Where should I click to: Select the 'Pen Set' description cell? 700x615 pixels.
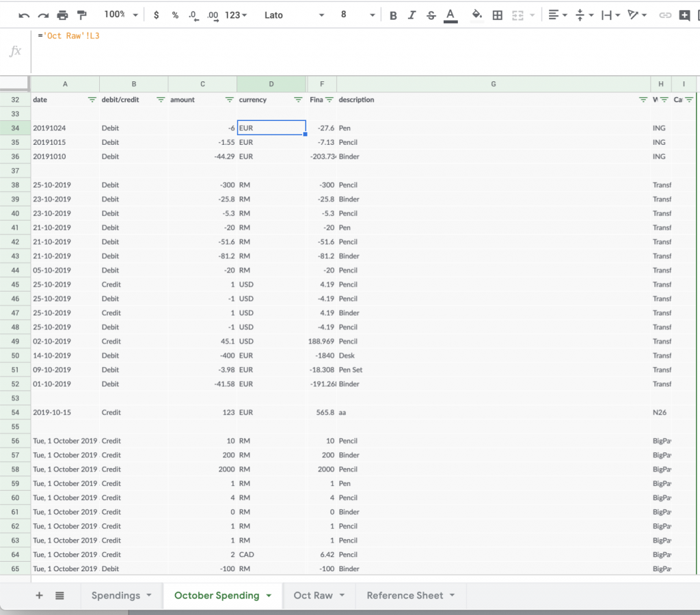click(x=494, y=370)
